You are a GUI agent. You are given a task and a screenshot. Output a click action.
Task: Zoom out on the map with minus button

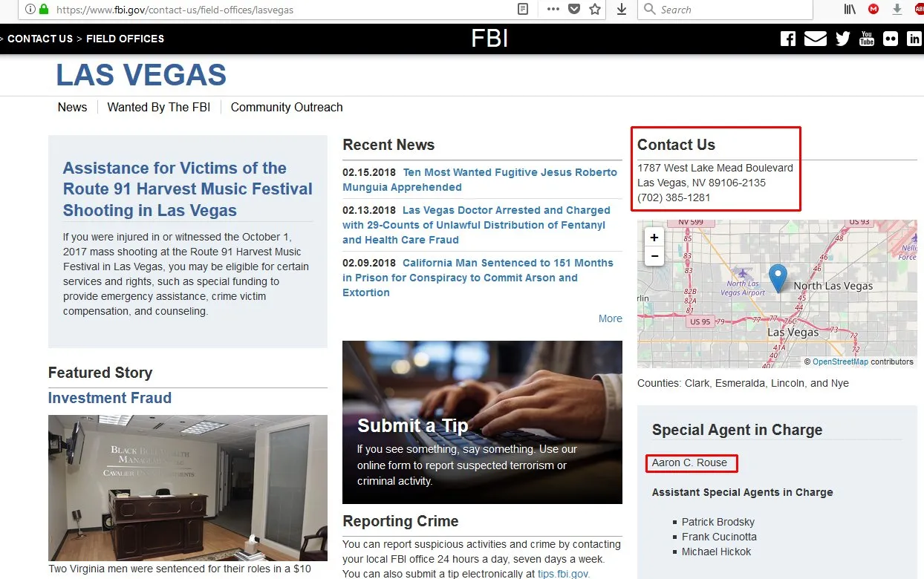(x=654, y=256)
